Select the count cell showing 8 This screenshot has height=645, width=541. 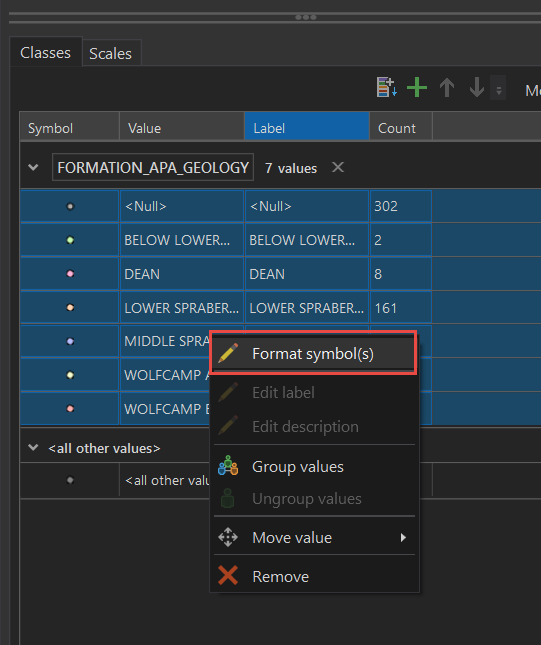401,274
